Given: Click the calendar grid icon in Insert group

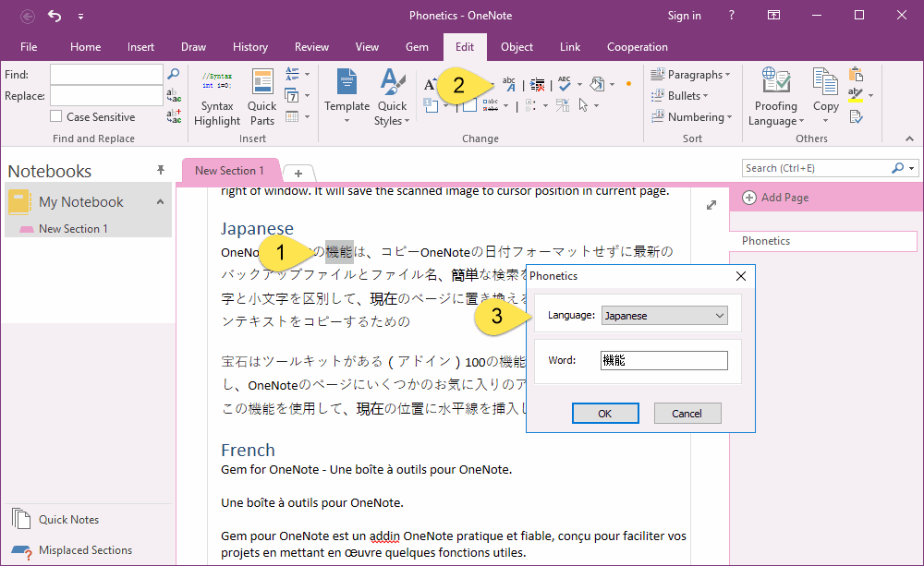Looking at the screenshot, I should pyautogui.click(x=292, y=116).
